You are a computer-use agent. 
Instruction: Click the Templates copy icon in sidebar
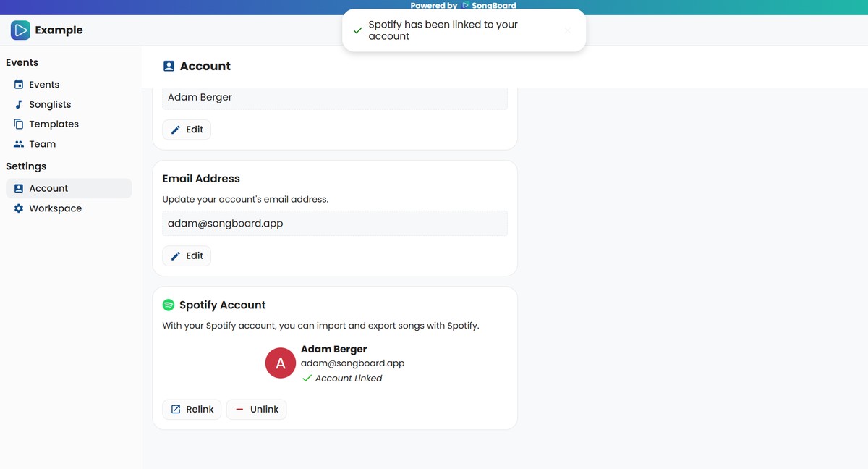[x=19, y=124]
